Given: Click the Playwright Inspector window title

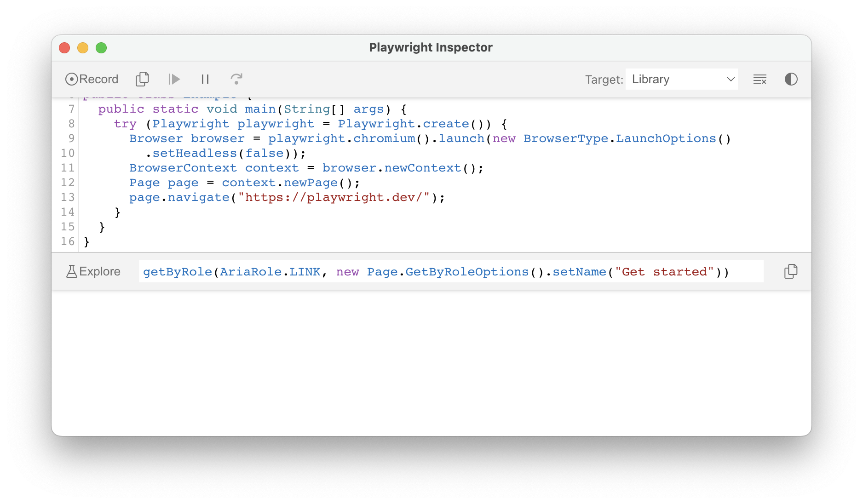Looking at the screenshot, I should tap(431, 47).
